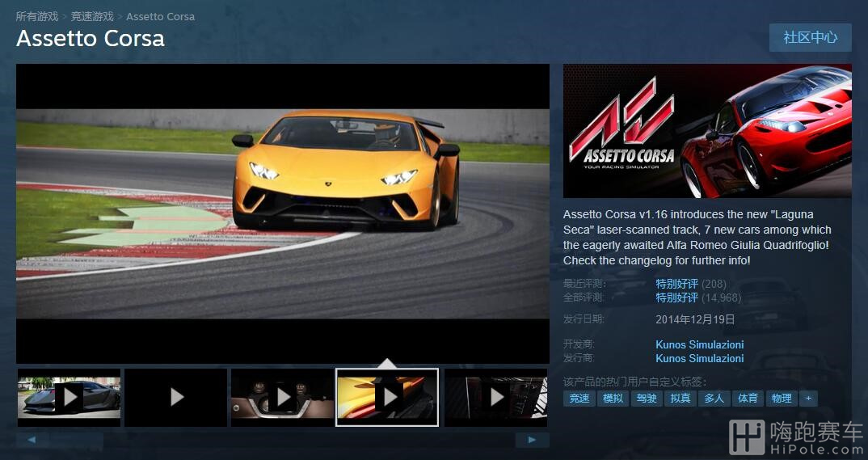Select the 多人 tag
The width and height of the screenshot is (868, 460).
(x=714, y=398)
